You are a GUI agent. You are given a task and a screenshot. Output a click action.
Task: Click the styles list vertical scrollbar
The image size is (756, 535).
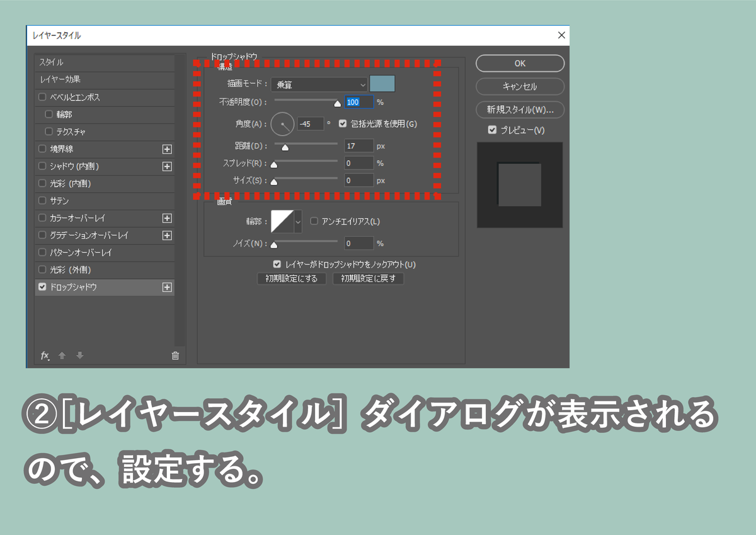click(180, 198)
